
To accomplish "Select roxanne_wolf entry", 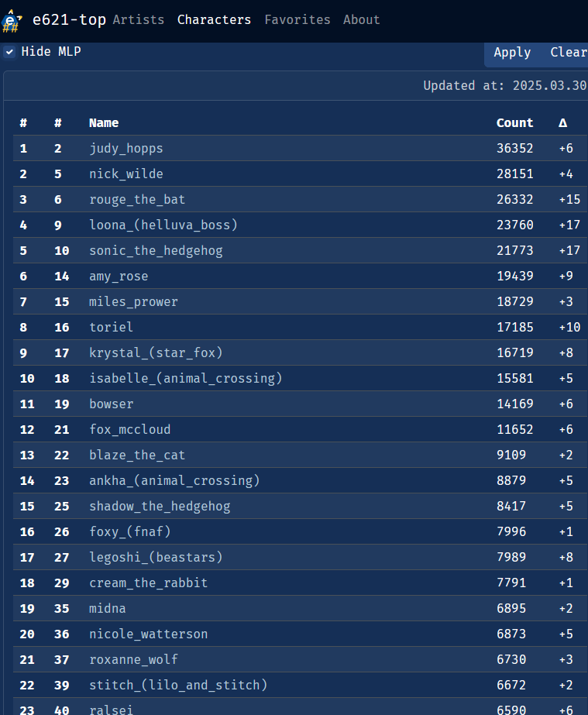I will [x=133, y=659].
